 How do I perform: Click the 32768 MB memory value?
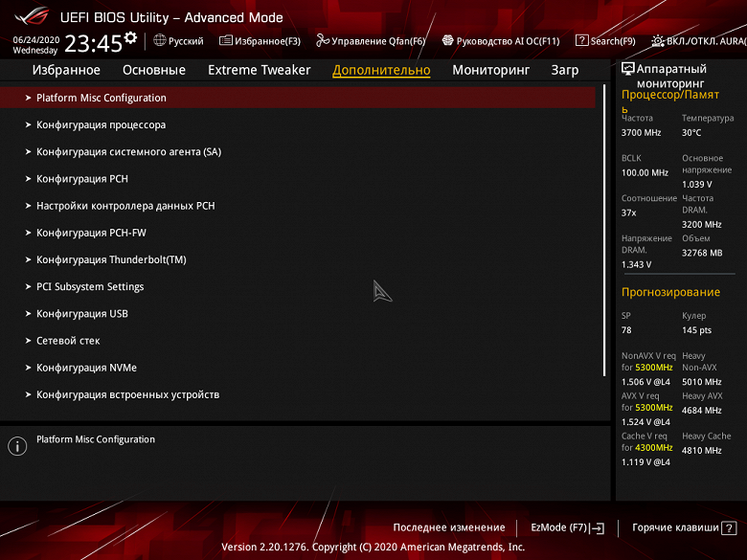(702, 253)
